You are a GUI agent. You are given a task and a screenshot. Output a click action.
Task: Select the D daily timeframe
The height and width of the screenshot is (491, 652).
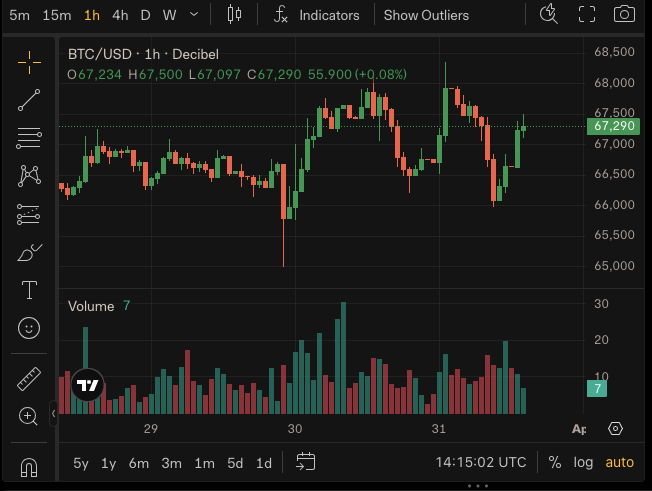coord(146,15)
